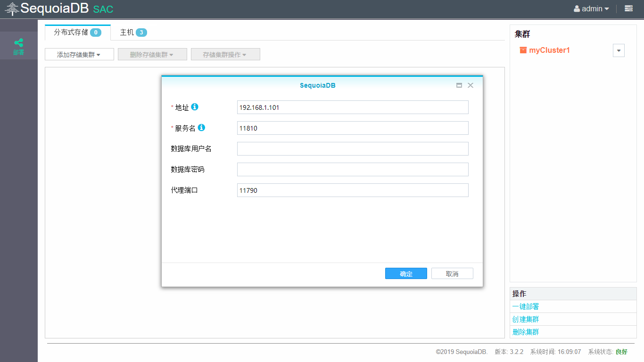This screenshot has width=644, height=362.
Task: Click the 代理端口 label
Action: coord(184,190)
